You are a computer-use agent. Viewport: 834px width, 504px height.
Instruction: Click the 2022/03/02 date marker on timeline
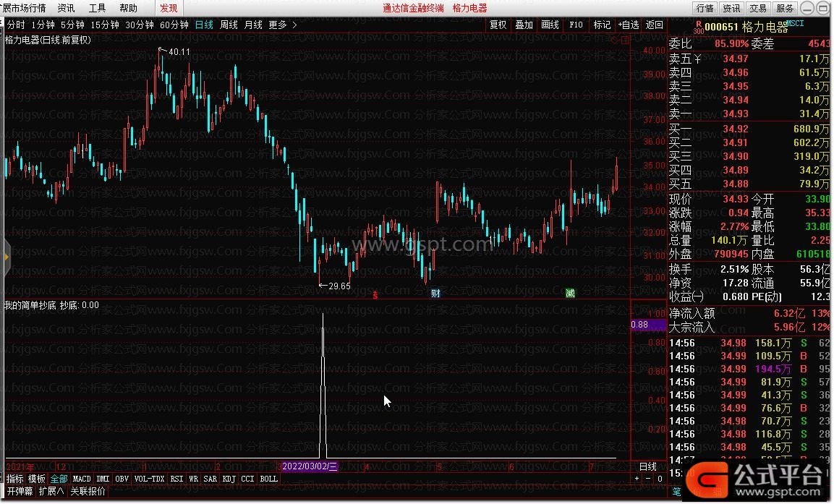[310, 467]
